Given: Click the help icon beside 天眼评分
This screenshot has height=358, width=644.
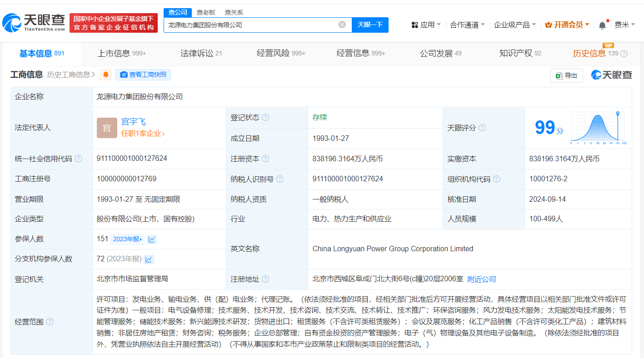Looking at the screenshot, I should pos(482,128).
